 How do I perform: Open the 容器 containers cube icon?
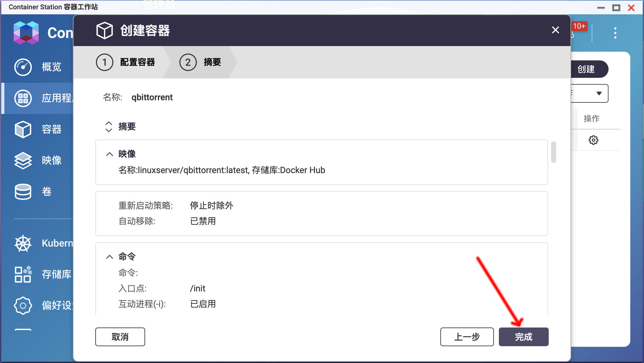[x=23, y=129]
